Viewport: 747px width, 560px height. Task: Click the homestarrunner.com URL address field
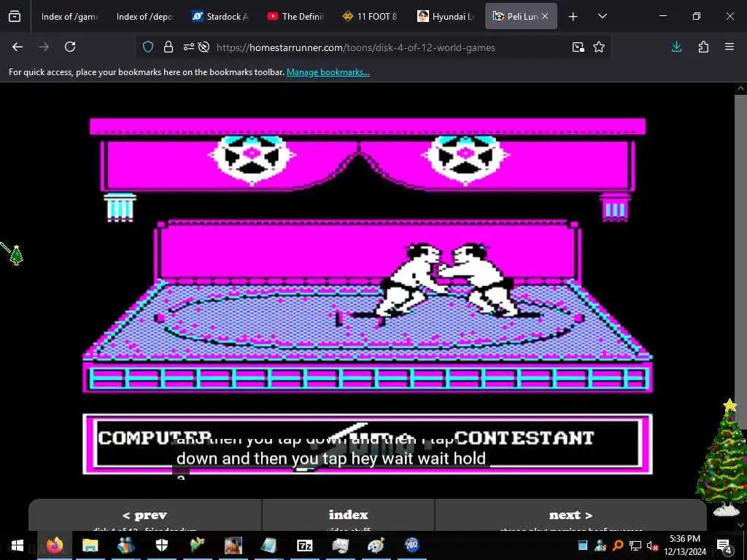point(355,47)
